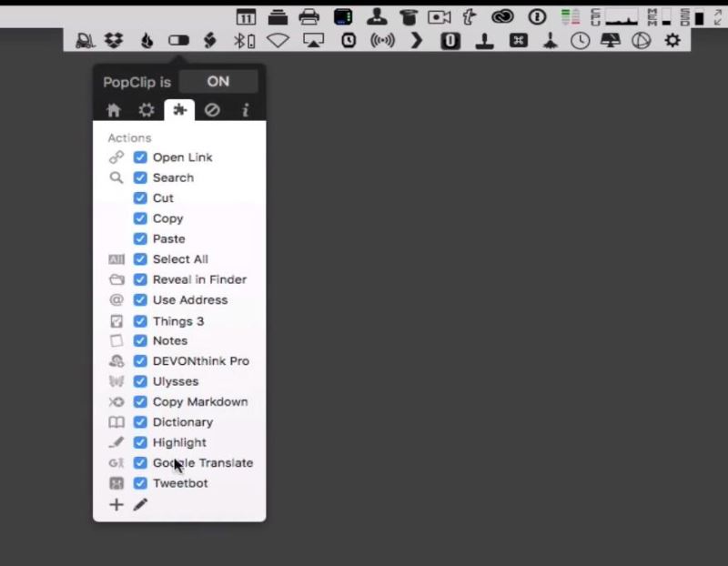
Task: Click the camera recorder menu bar icon
Action: point(440,17)
